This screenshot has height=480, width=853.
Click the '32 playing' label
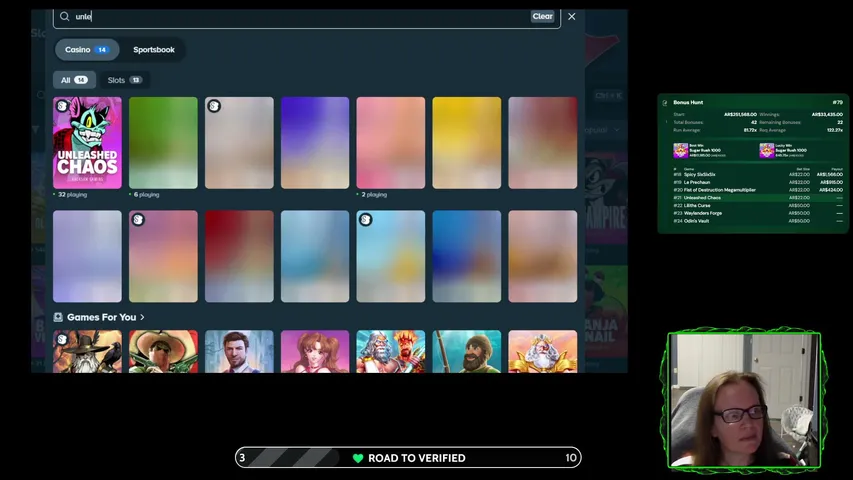click(72, 194)
